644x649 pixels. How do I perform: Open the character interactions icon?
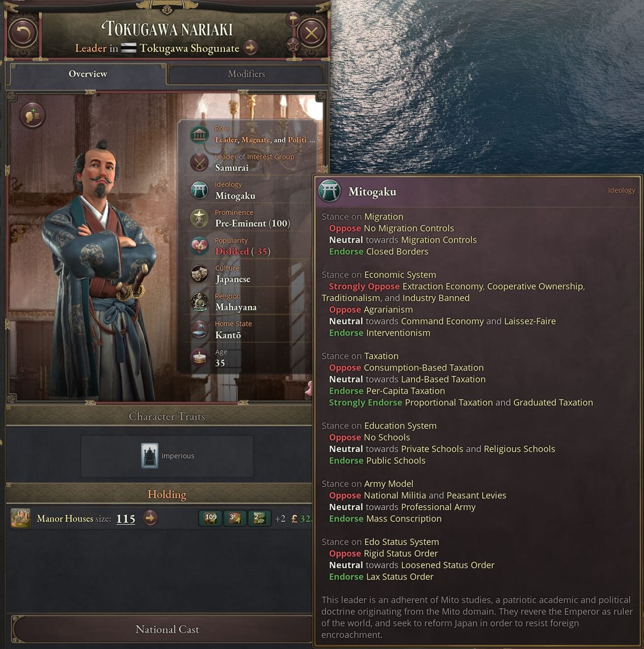[x=33, y=115]
